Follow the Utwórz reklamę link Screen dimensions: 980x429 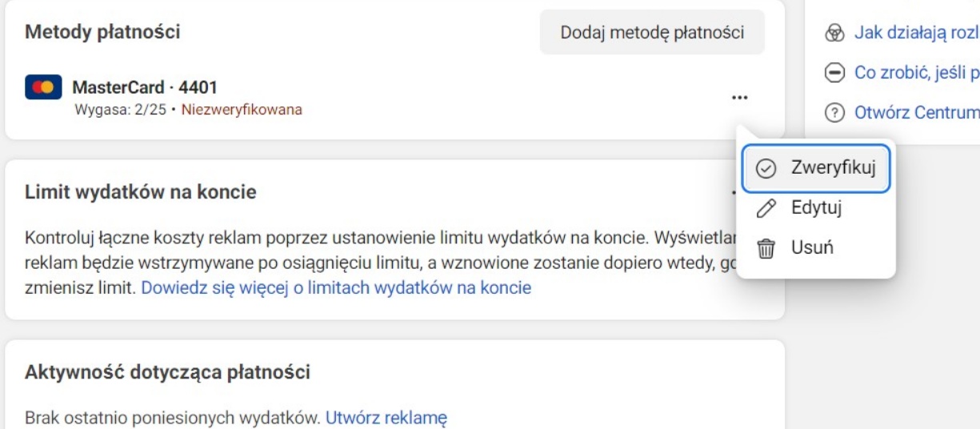tap(386, 417)
